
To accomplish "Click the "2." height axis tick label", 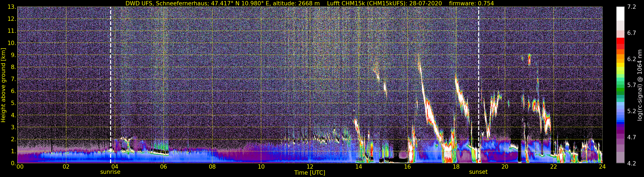I will [x=13, y=139].
